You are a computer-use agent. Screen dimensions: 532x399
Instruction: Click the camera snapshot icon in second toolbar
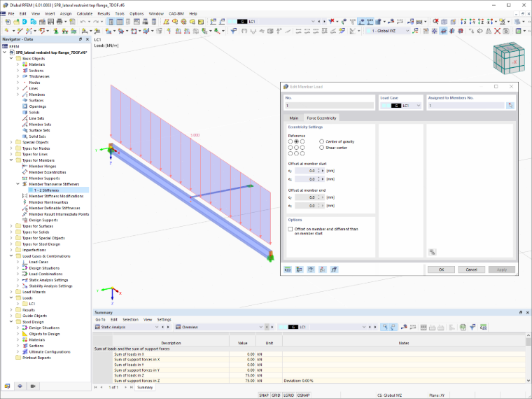point(506,31)
